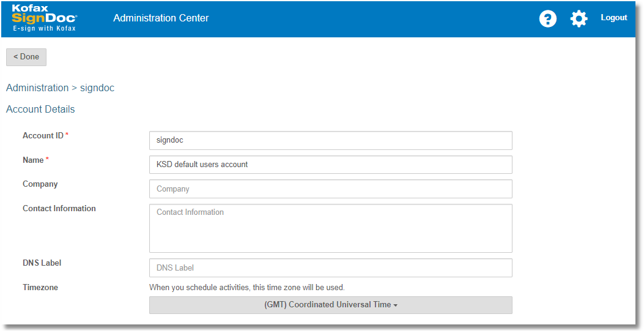Click the Account ID input field
The height and width of the screenshot is (333, 644).
330,140
